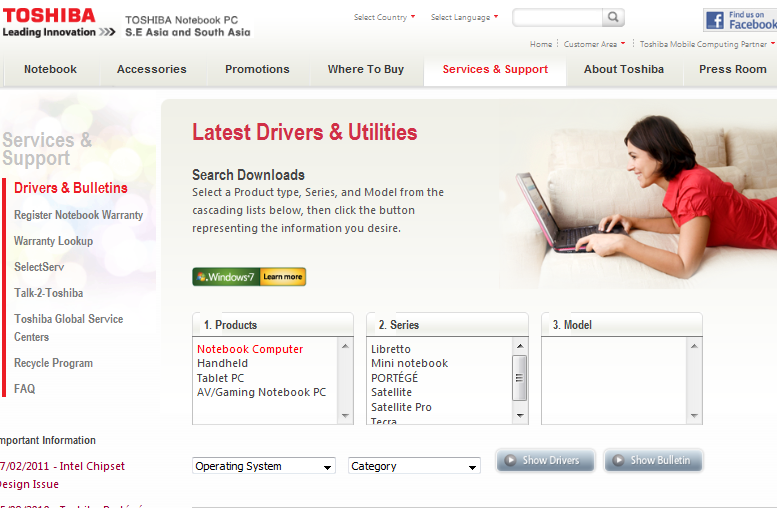Viewport: 777px width, 508px height.
Task: Select Mini notebook in Series list
Action: [x=409, y=363]
